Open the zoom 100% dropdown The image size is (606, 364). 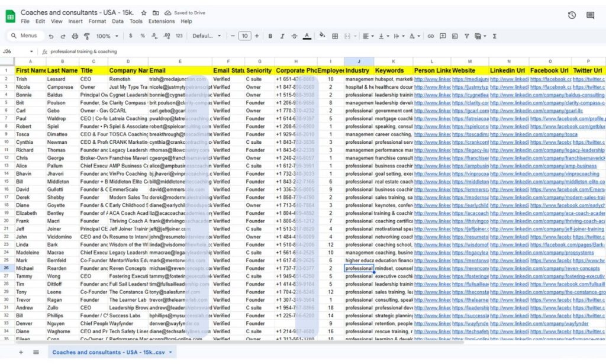107,36
